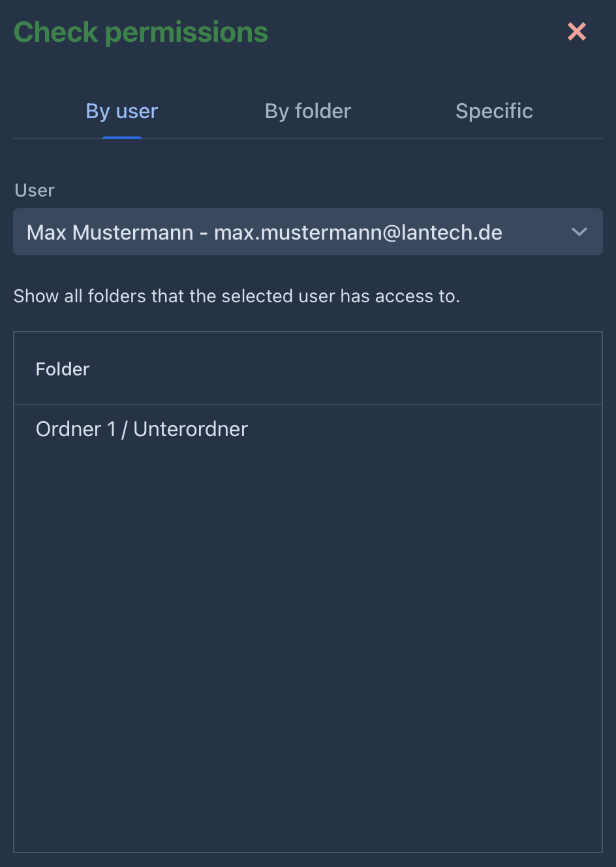
Task: Click the Ordner 1 path segment
Action: coord(76,429)
